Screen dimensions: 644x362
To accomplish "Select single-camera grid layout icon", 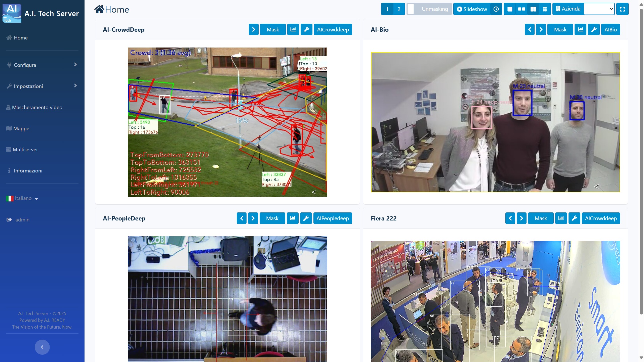I will coord(510,9).
